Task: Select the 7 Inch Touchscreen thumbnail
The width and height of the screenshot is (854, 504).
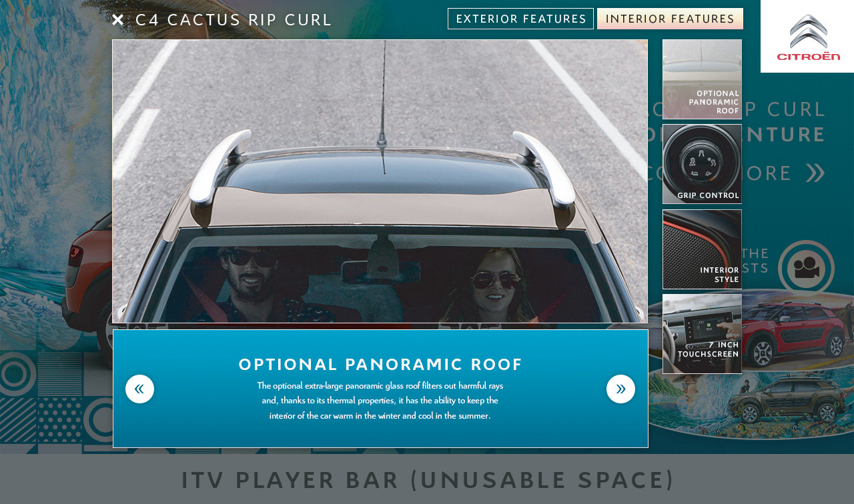Action: click(x=702, y=334)
